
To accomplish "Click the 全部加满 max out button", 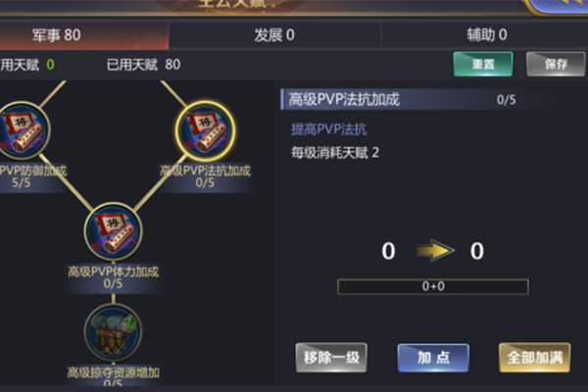I will (x=535, y=358).
